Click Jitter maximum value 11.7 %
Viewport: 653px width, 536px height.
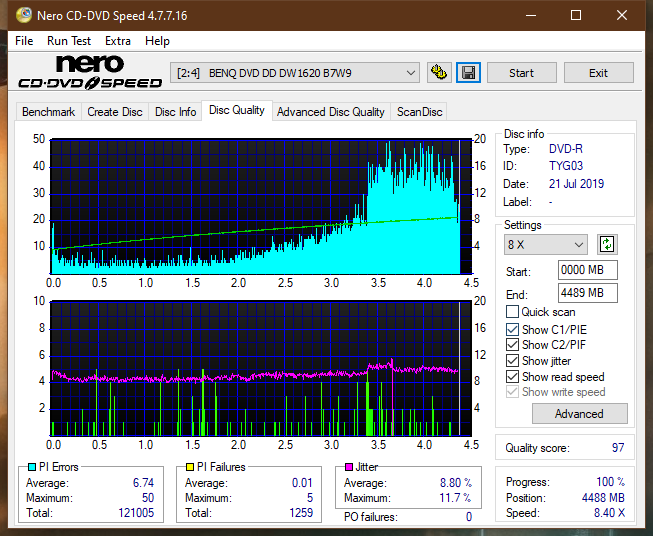point(455,498)
